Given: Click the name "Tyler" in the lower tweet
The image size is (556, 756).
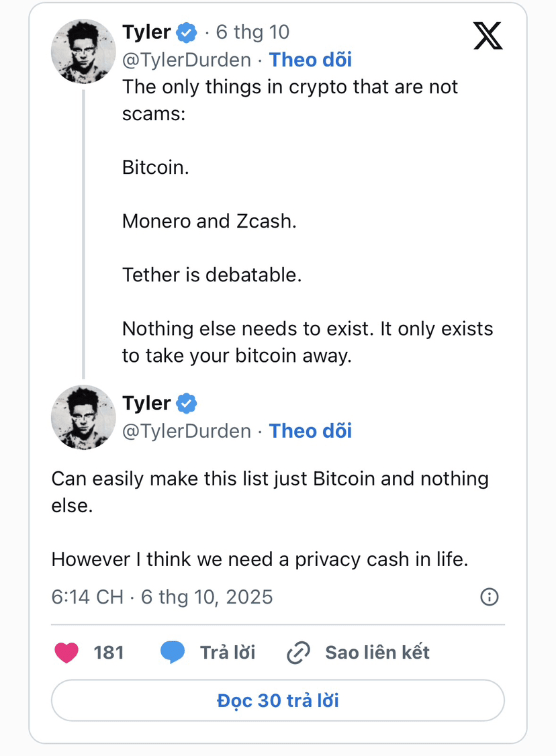Looking at the screenshot, I should (x=146, y=404).
